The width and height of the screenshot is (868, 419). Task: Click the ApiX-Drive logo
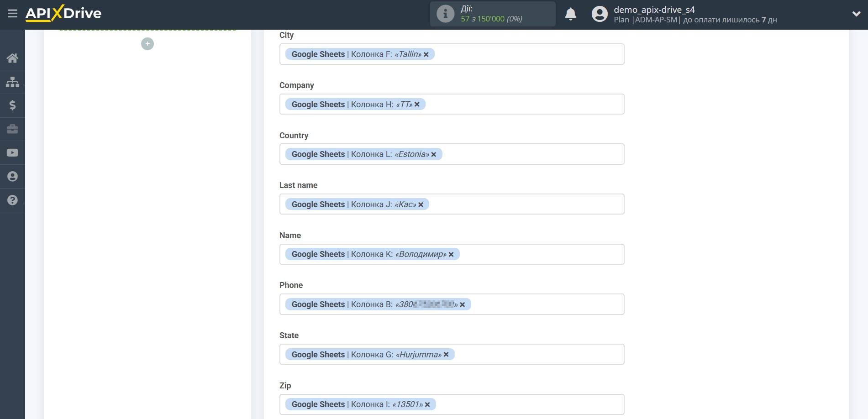click(63, 13)
